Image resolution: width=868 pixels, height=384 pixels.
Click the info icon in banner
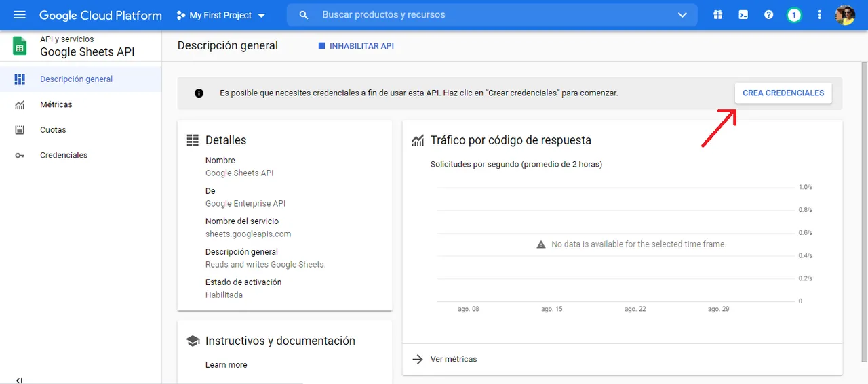199,93
